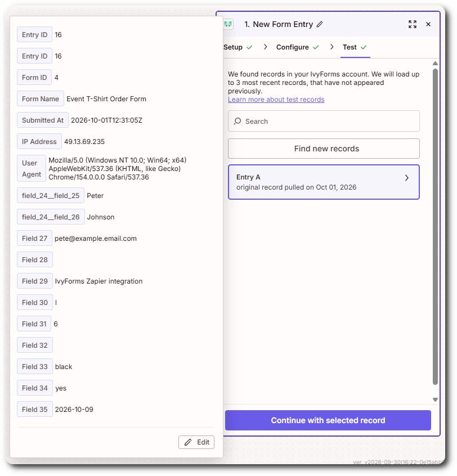Click the vertical scrollbar thumb in Test panel
457x476 pixels.
(435, 227)
